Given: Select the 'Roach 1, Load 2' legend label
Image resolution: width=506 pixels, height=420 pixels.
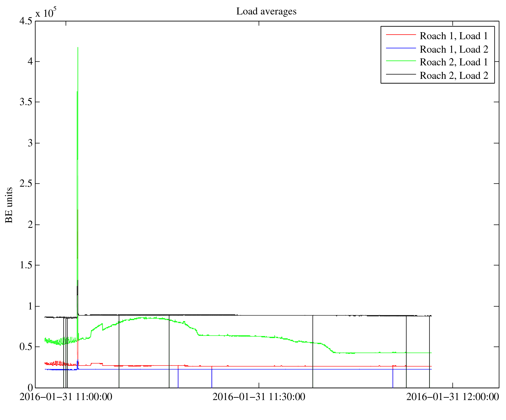Looking at the screenshot, I should point(454,49).
